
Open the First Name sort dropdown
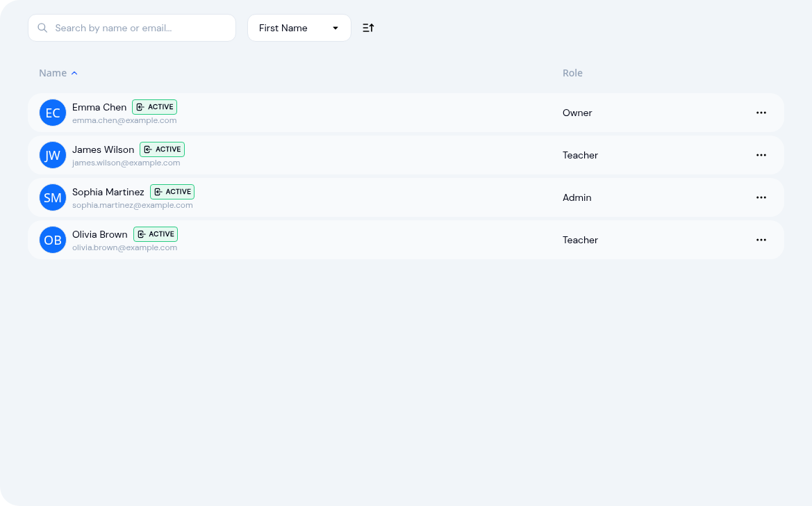pos(299,28)
